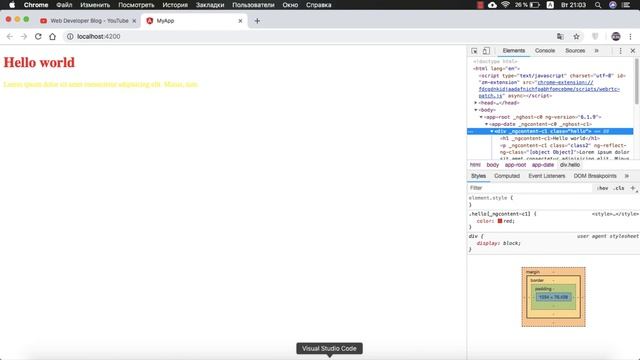The image size is (640, 360).
Task: Click the yellow Lorem ipsum paragraph
Action: click(x=101, y=84)
